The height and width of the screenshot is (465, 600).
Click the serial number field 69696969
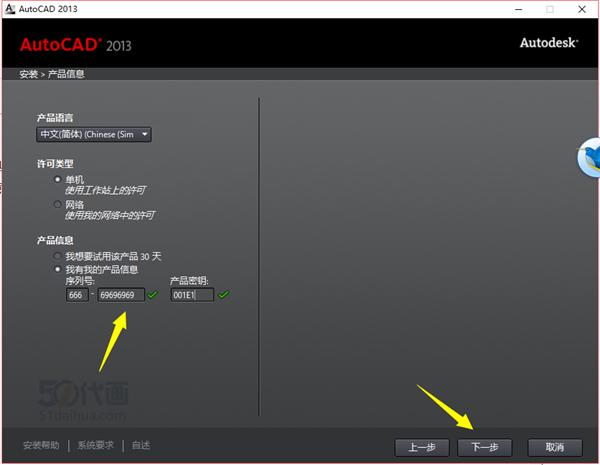[x=121, y=295]
